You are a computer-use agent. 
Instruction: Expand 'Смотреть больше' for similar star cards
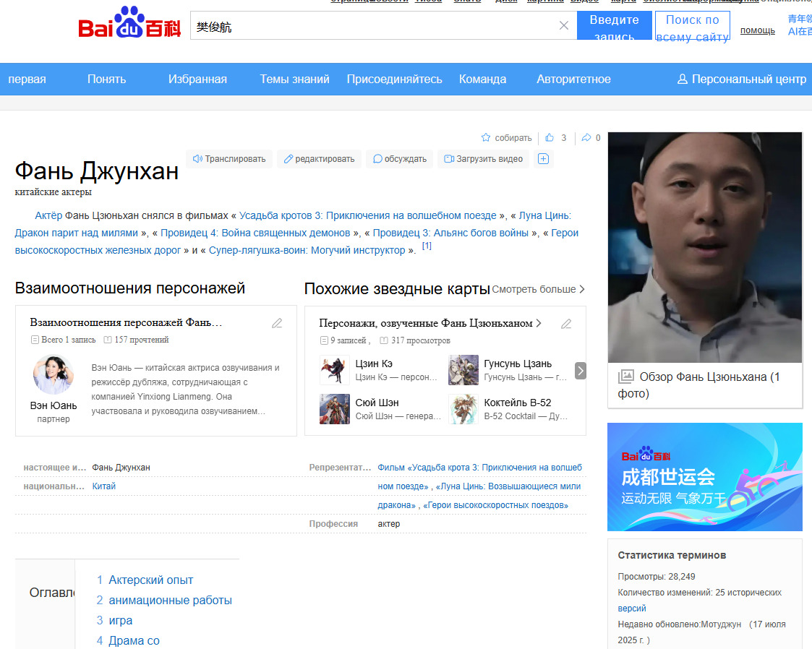click(538, 289)
